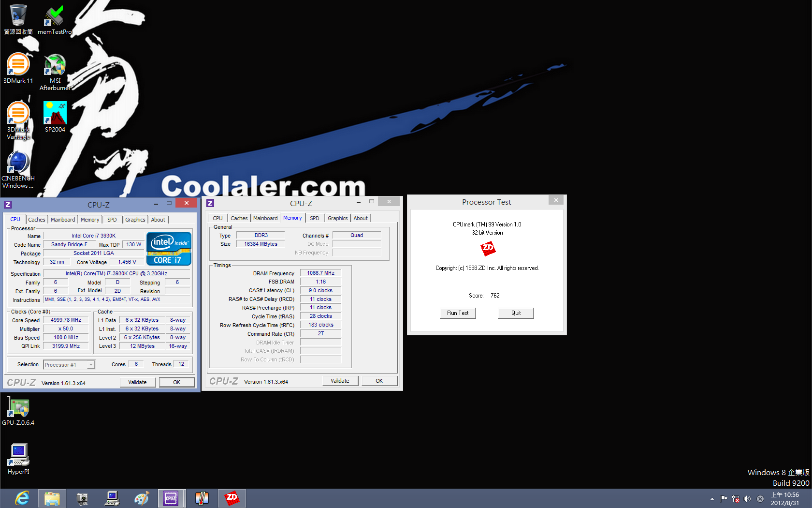812x508 pixels.
Task: Click the circled X tray icon
Action: pyautogui.click(x=760, y=499)
